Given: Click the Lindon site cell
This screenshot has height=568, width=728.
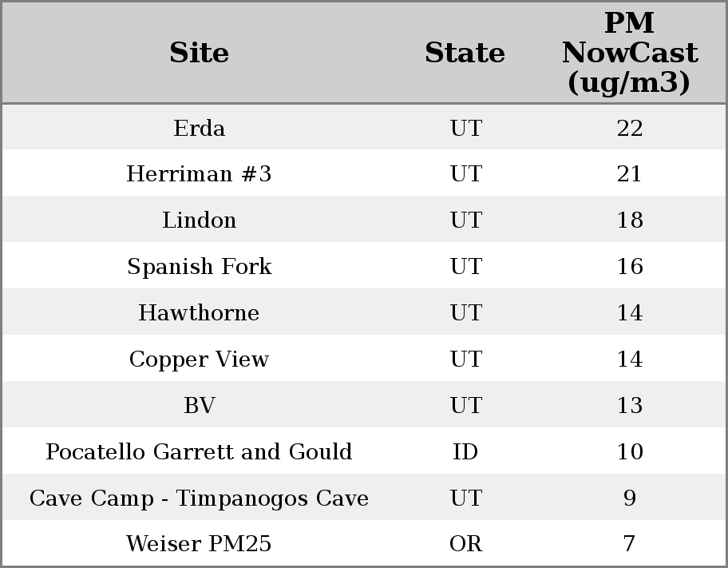Looking at the screenshot, I should pyautogui.click(x=199, y=220).
